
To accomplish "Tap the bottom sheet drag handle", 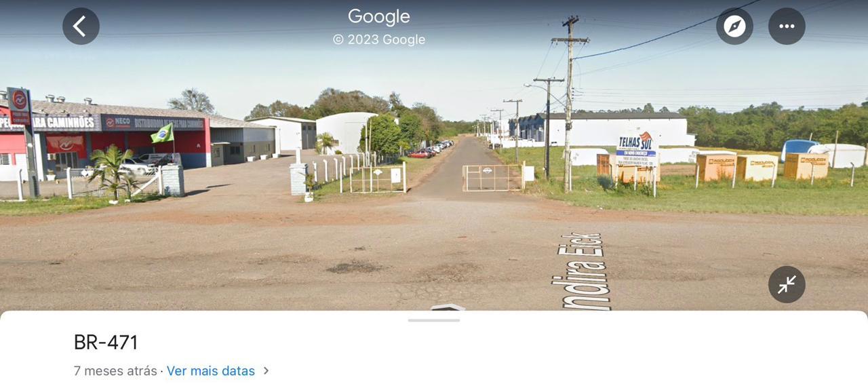I will [434, 320].
